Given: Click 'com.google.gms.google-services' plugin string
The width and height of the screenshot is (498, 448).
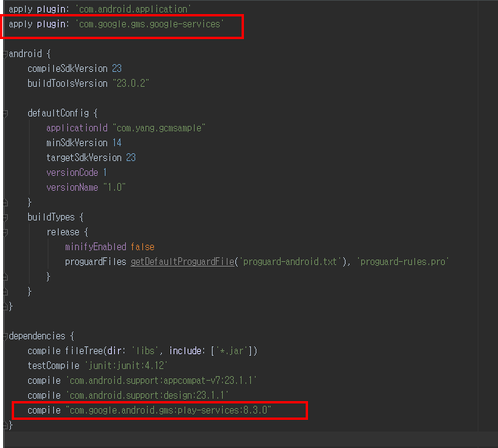Looking at the screenshot, I should pyautogui.click(x=150, y=24).
